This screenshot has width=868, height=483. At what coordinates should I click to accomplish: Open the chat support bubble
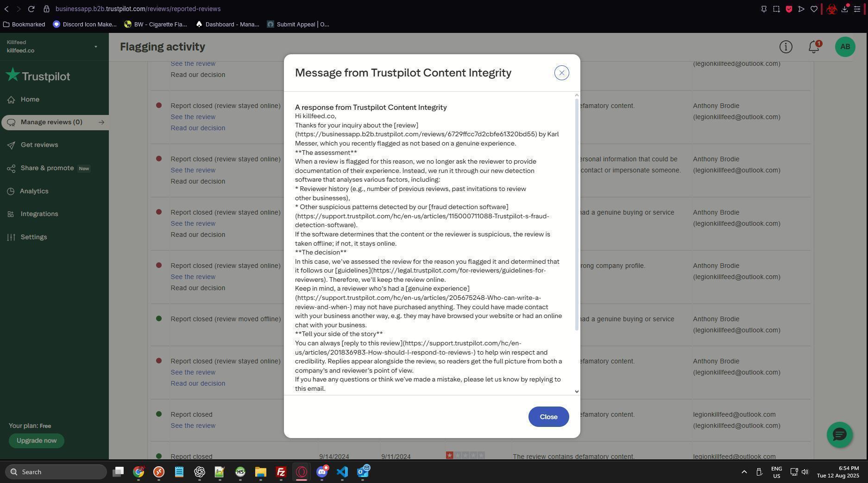click(x=840, y=434)
